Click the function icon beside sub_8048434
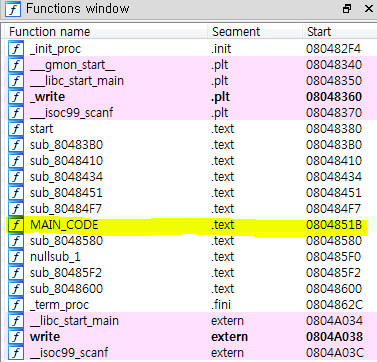 [16, 177]
